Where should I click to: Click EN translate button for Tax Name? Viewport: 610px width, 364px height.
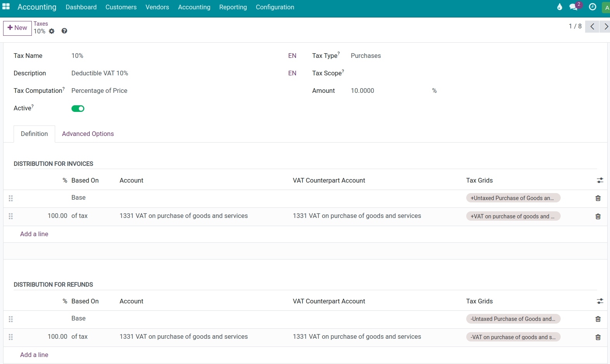(x=292, y=56)
